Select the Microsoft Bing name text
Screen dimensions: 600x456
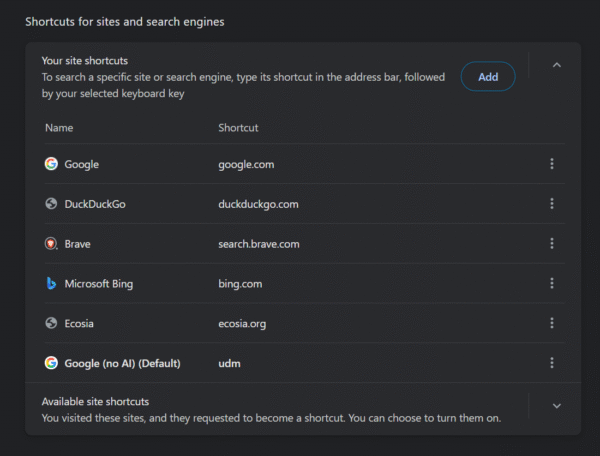99,284
